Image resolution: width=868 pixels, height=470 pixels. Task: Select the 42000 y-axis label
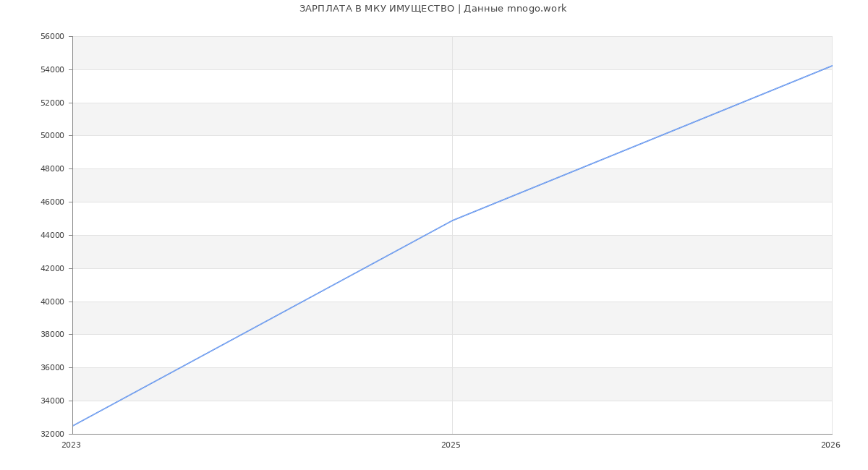tap(52, 269)
